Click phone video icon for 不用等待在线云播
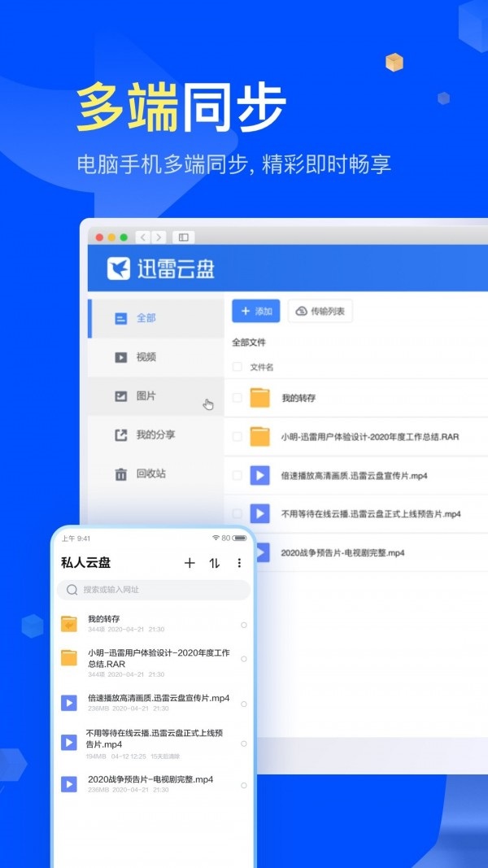 click(68, 743)
